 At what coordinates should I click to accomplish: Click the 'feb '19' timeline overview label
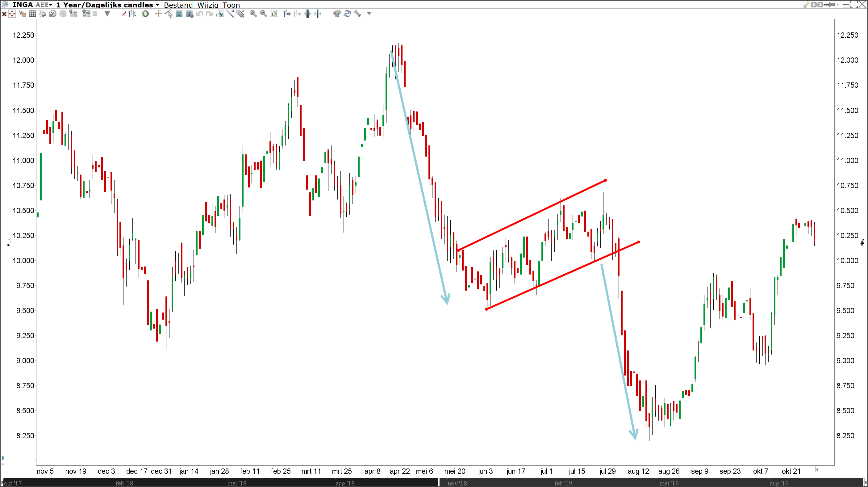pos(563,483)
